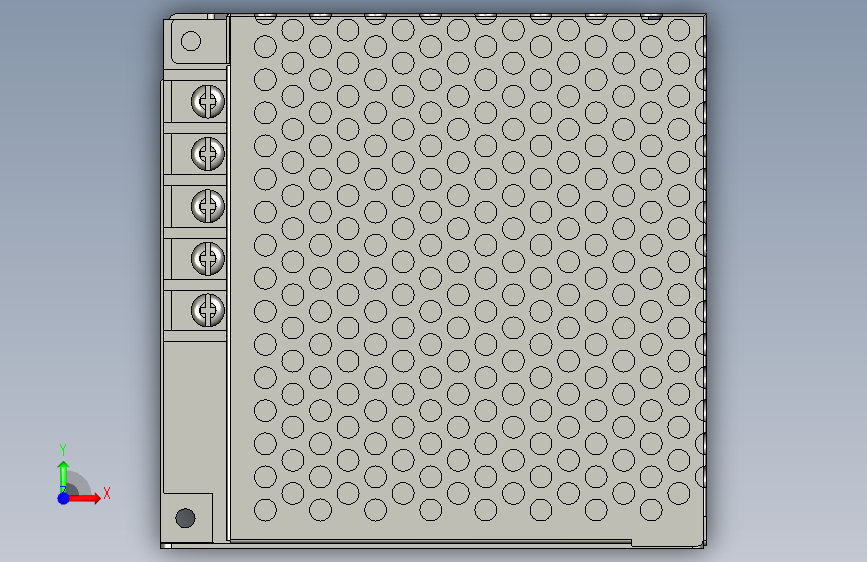Select the open mounting hole in top-left bracket
This screenshot has height=562, width=867.
click(x=191, y=41)
